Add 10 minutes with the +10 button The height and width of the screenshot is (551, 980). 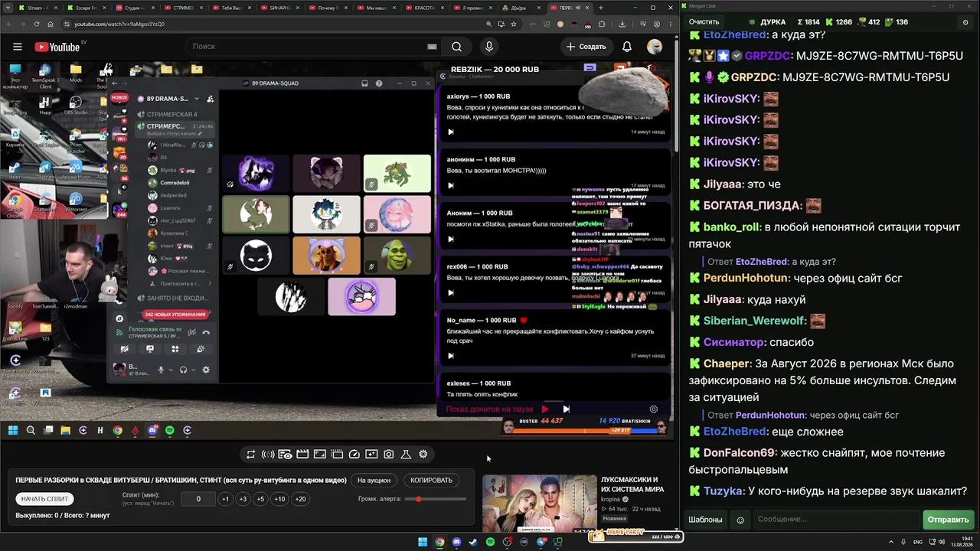point(279,499)
